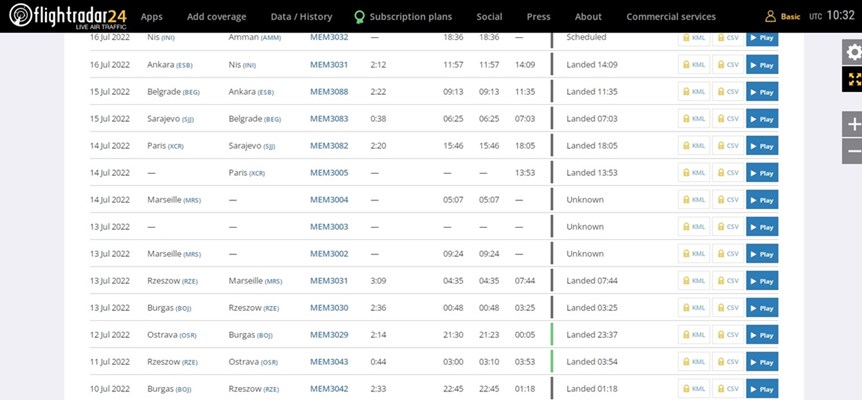Open Data / History menu
The width and height of the screenshot is (862, 400).
(301, 16)
